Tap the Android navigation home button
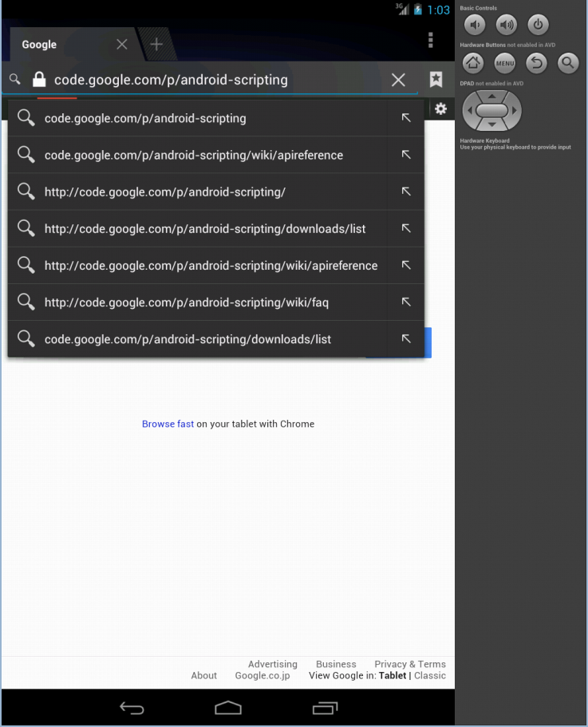 (228, 708)
